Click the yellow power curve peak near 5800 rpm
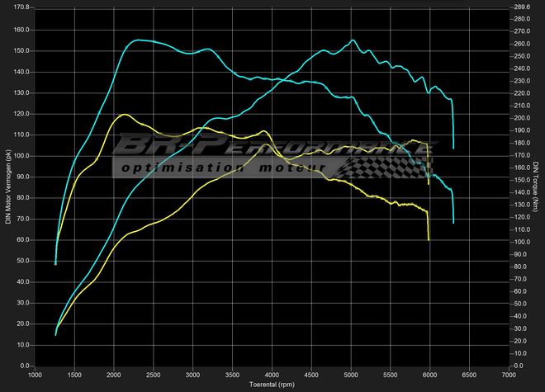Image resolution: width=545 pixels, height=392 pixels. (x=415, y=140)
